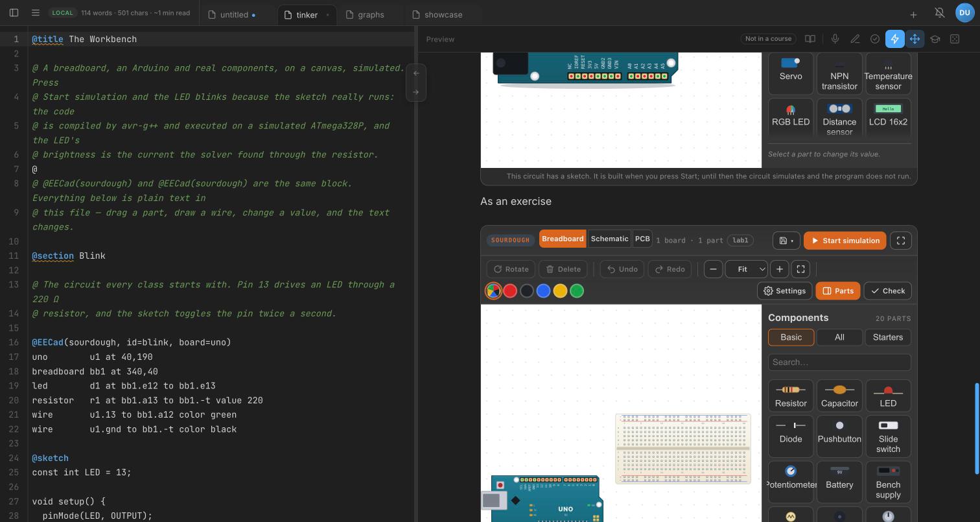Pick the Resistor part
This screenshot has width=980, height=522.
[791, 396]
